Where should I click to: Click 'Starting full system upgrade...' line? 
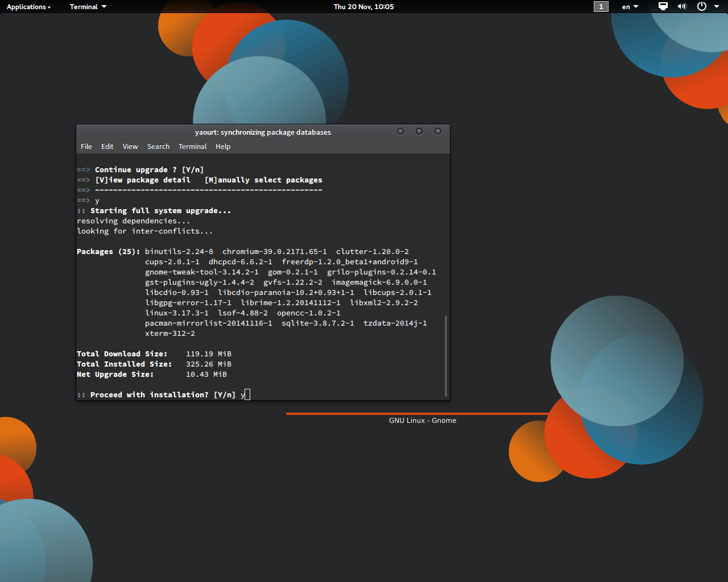[161, 210]
